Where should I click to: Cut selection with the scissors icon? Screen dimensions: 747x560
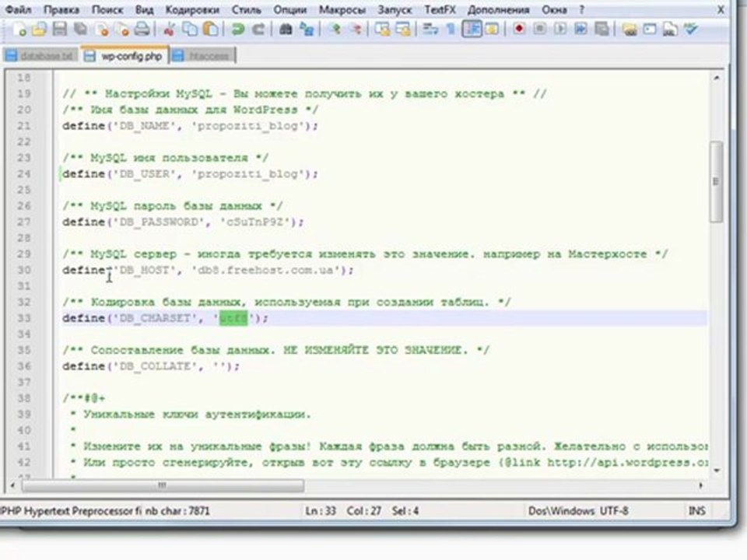pos(169,30)
